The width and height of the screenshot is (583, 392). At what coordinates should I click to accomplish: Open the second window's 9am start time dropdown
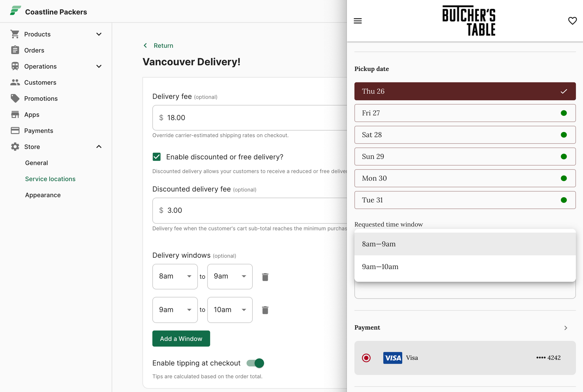pos(175,310)
